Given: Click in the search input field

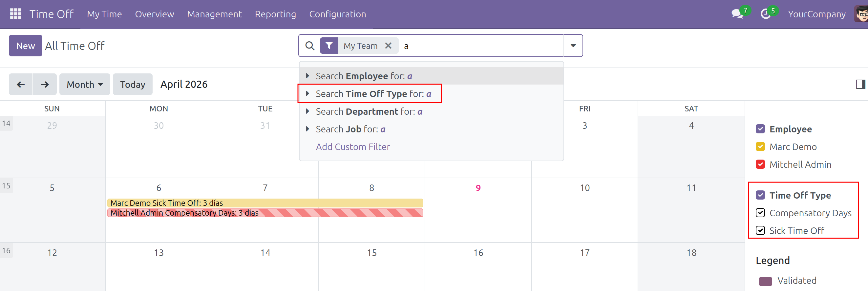Looking at the screenshot, I should point(482,46).
